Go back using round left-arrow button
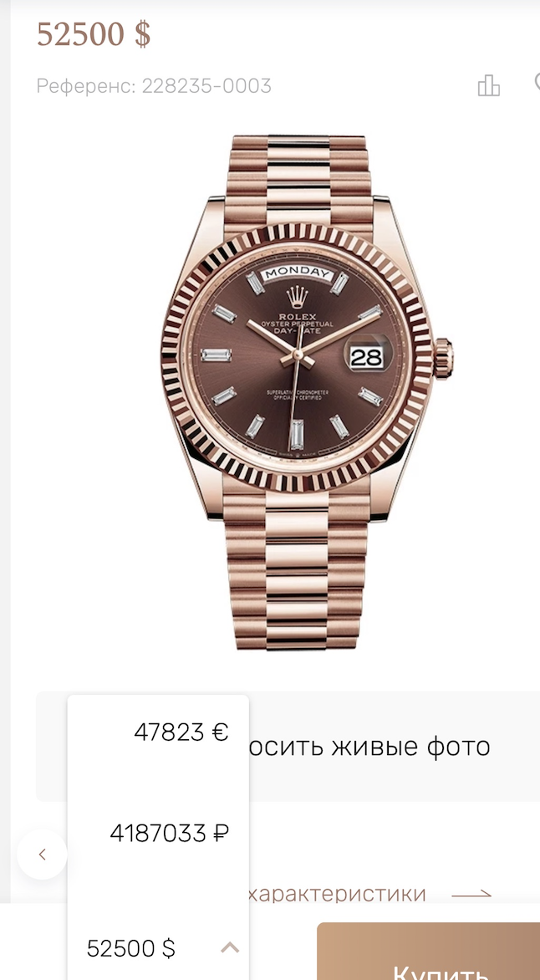This screenshot has width=540, height=980. [x=42, y=855]
